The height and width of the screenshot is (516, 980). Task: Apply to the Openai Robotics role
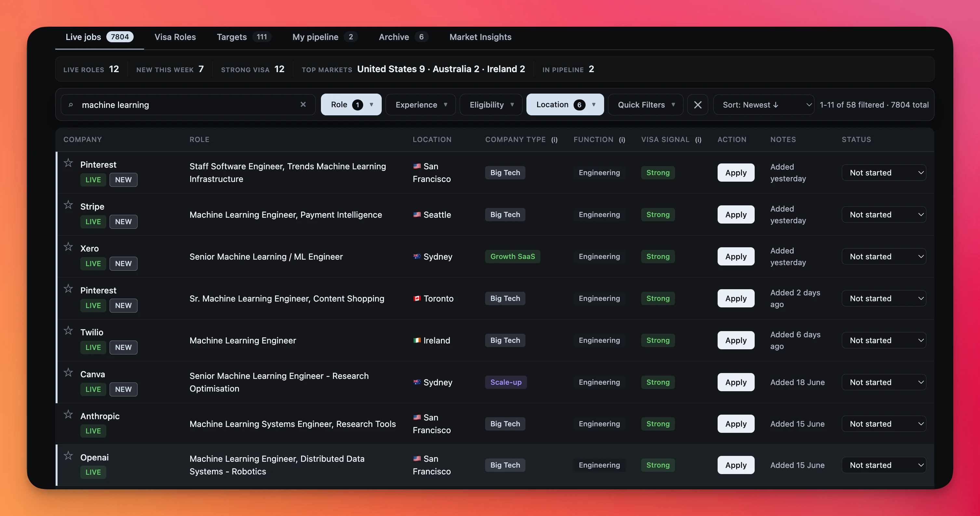[736, 465]
